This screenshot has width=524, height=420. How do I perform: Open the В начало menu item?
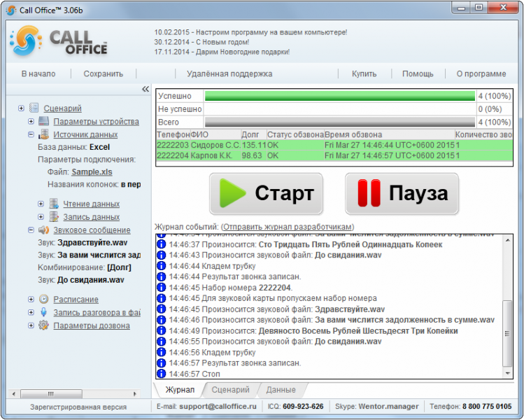point(38,73)
